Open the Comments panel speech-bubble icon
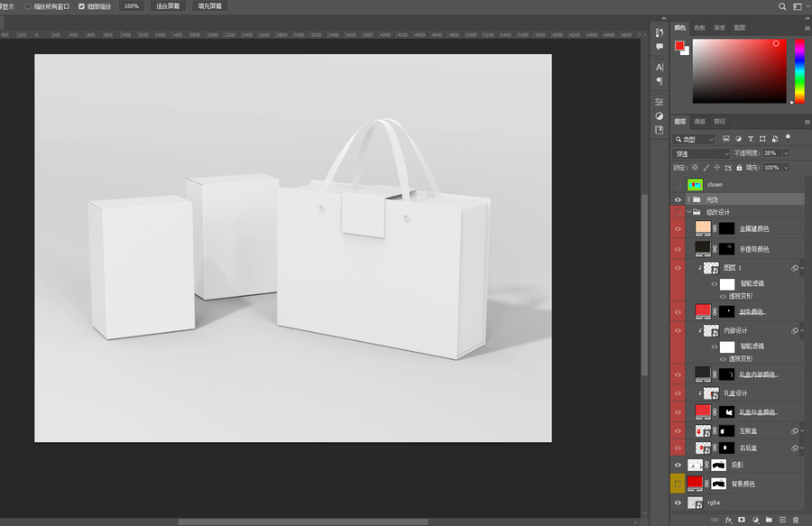 point(660,47)
